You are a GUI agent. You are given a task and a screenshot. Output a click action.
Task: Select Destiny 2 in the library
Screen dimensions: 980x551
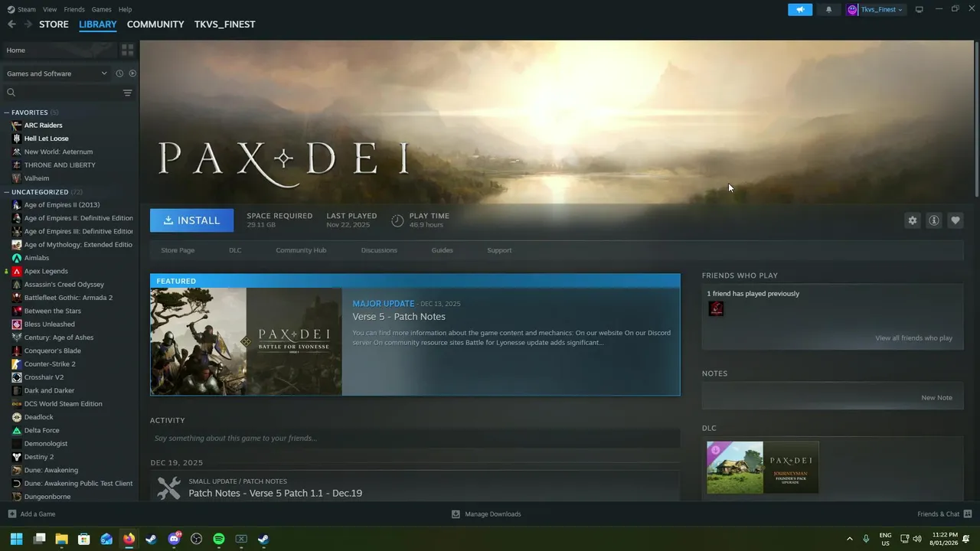pos(38,457)
